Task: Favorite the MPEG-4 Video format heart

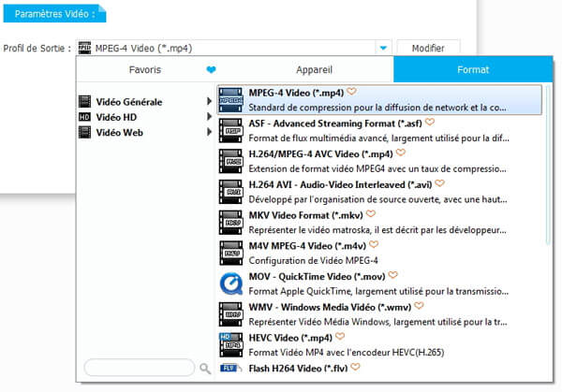Action: pos(351,92)
